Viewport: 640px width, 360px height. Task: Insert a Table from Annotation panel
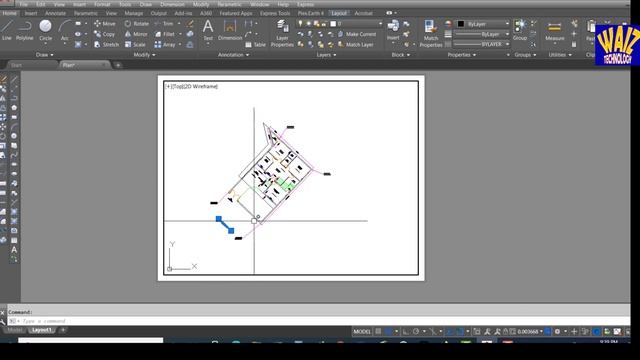(x=256, y=44)
